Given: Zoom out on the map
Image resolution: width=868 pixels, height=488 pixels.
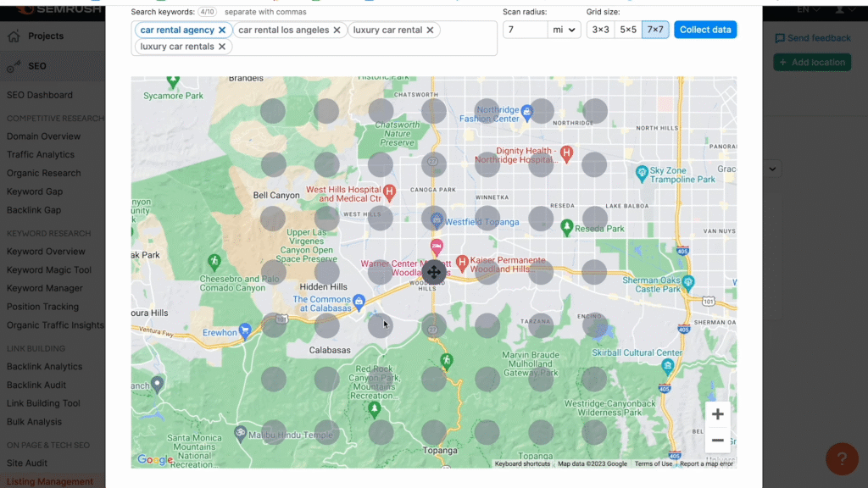Looking at the screenshot, I should click(717, 441).
